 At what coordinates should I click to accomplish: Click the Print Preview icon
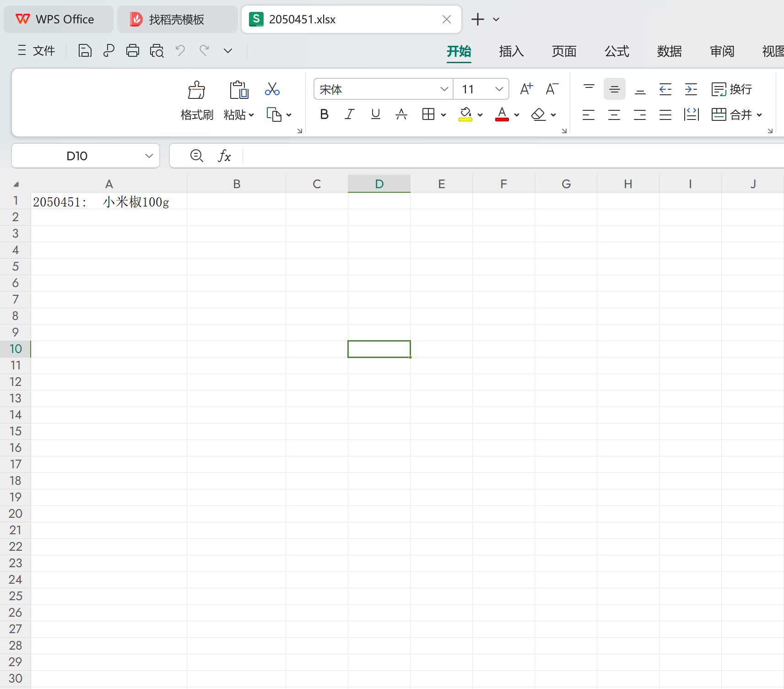point(157,50)
